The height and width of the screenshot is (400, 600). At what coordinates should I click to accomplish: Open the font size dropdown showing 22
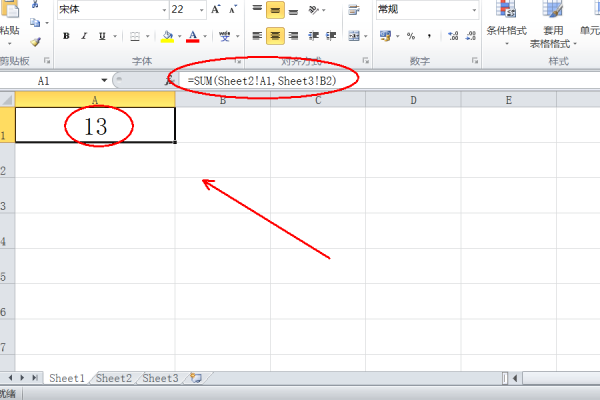[x=202, y=9]
